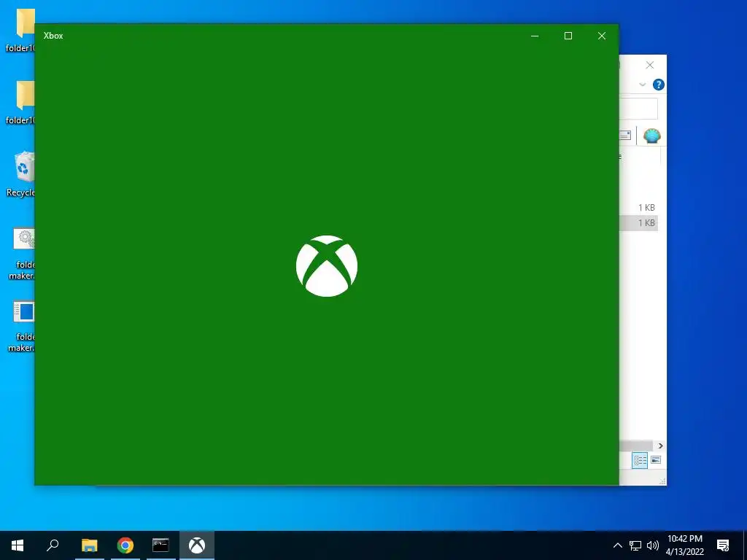Select the topmost folder icon on the desktop
Viewport: 747px width, 560px height.
(x=20, y=30)
